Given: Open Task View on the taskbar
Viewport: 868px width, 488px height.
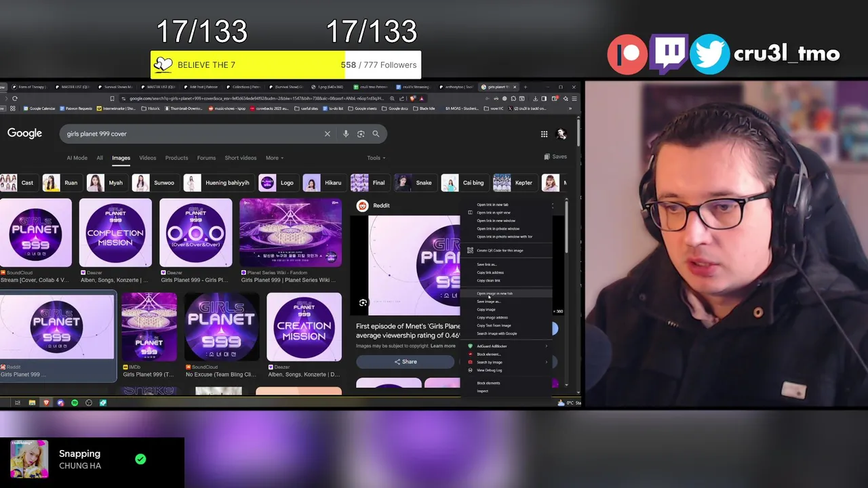Looking at the screenshot, I should [x=18, y=403].
